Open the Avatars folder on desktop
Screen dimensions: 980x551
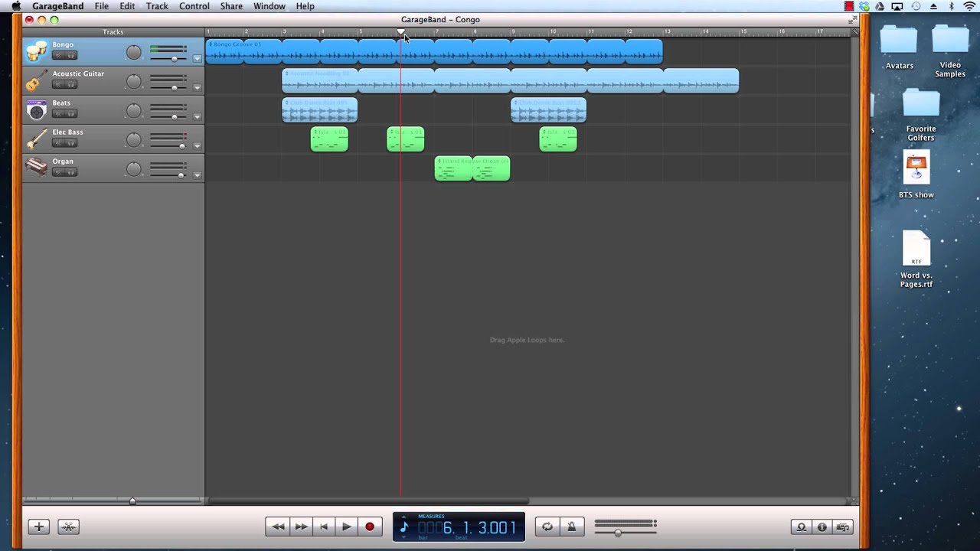pyautogui.click(x=899, y=47)
